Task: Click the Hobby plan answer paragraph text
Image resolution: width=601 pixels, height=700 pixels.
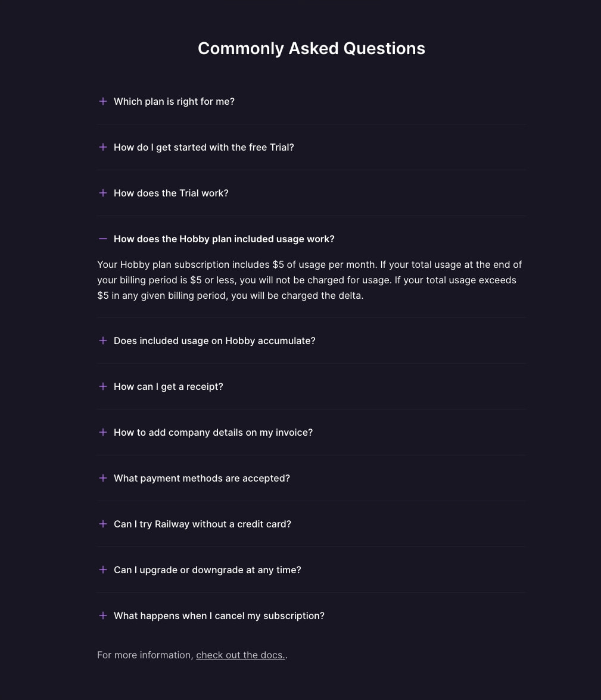Action: pyautogui.click(x=309, y=280)
